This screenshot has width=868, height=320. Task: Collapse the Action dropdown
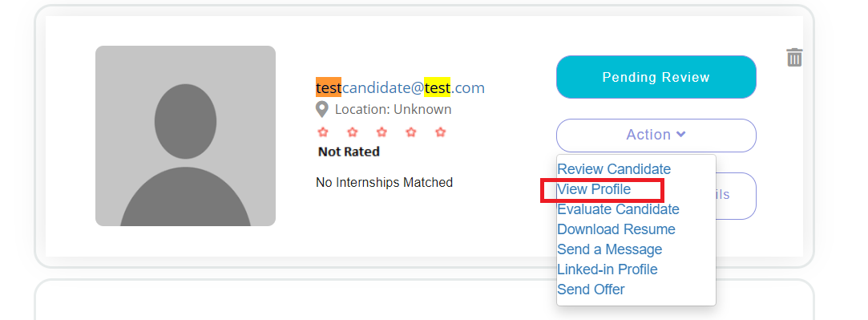click(656, 135)
